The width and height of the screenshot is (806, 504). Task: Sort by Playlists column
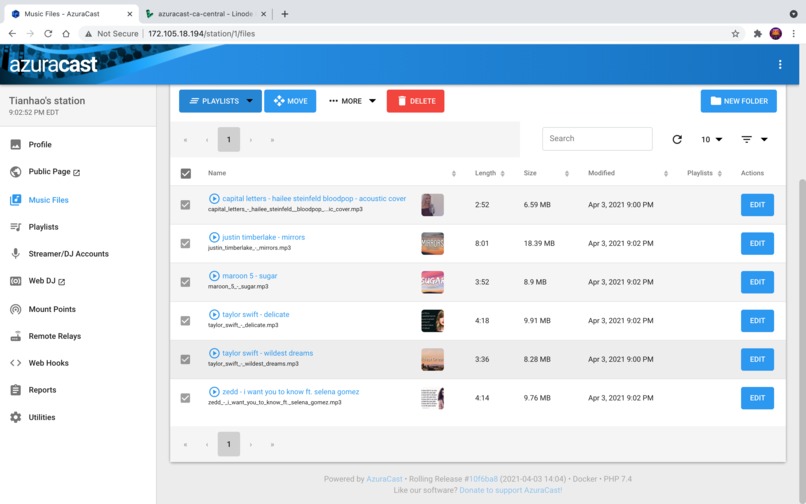[720, 173]
